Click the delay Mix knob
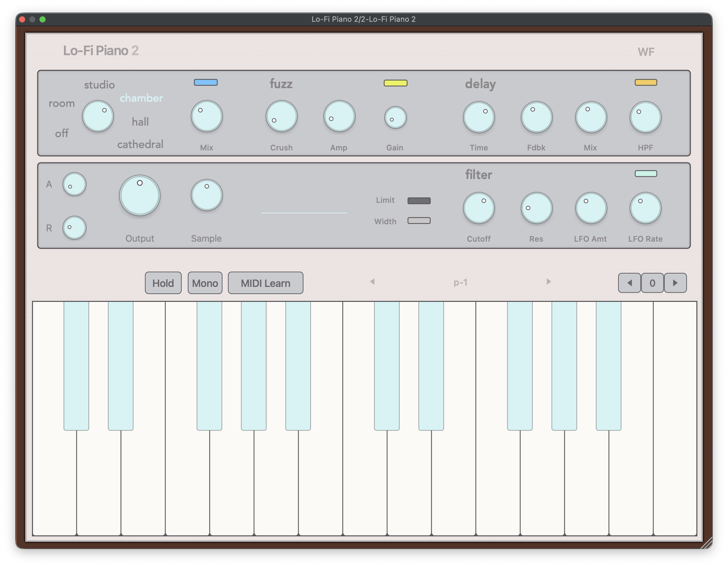 [x=591, y=117]
